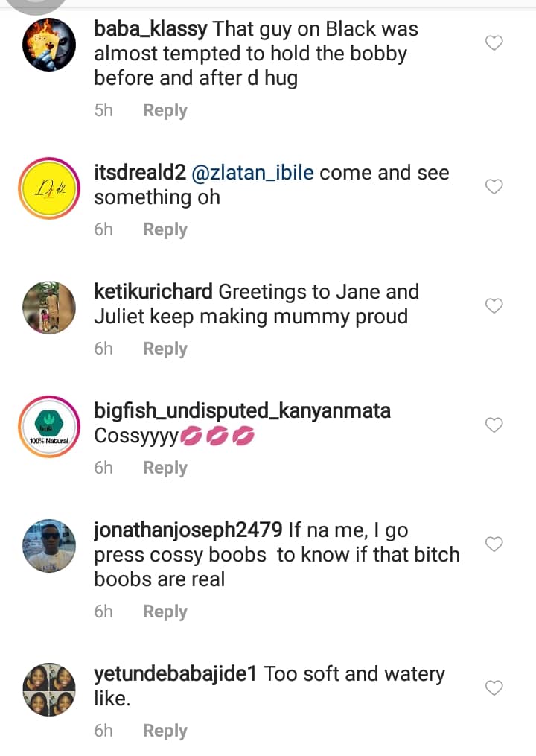Screen dimensions: 536x756
Task: Tap the heart on itsdreald2's comment
Action: [x=494, y=186]
